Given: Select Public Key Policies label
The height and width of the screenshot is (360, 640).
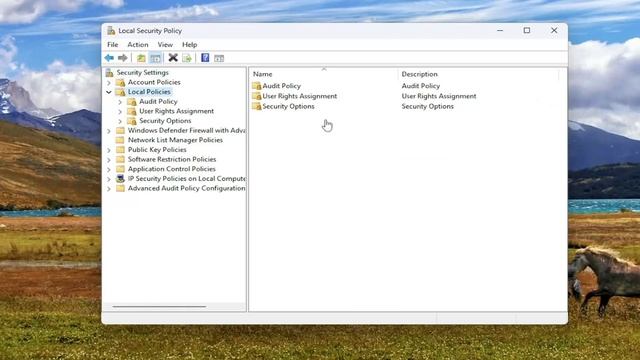Looking at the screenshot, I should 157,150.
